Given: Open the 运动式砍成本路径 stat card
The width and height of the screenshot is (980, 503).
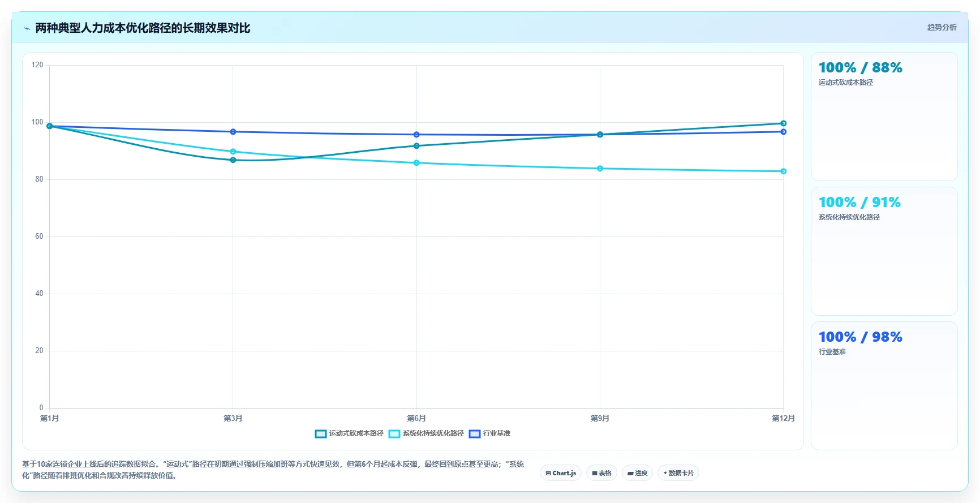Looking at the screenshot, I should (x=884, y=117).
